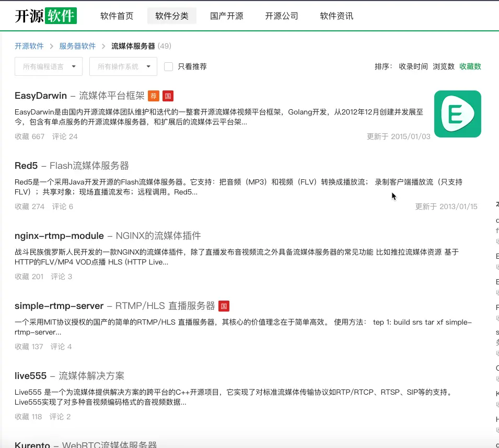Sort the list by 收录时间
The width and height of the screenshot is (499, 448).
[413, 66]
